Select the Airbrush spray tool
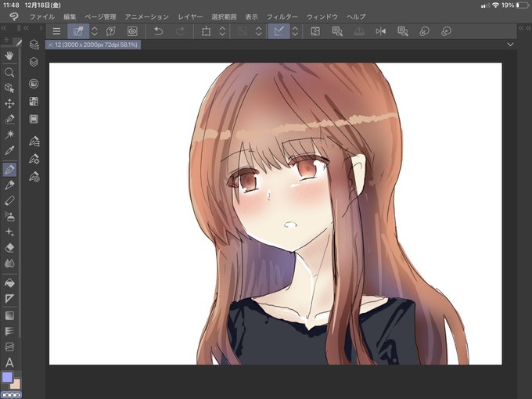 (x=9, y=216)
